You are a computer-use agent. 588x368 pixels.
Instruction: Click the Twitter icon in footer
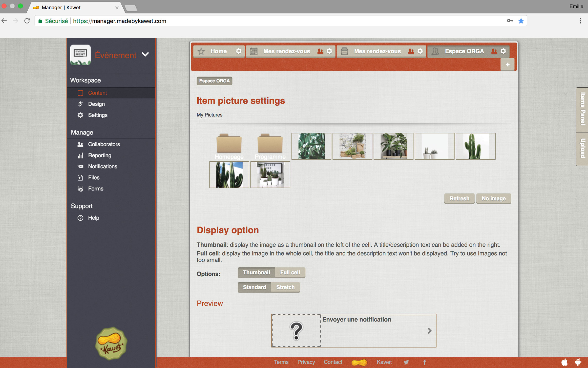pyautogui.click(x=406, y=362)
